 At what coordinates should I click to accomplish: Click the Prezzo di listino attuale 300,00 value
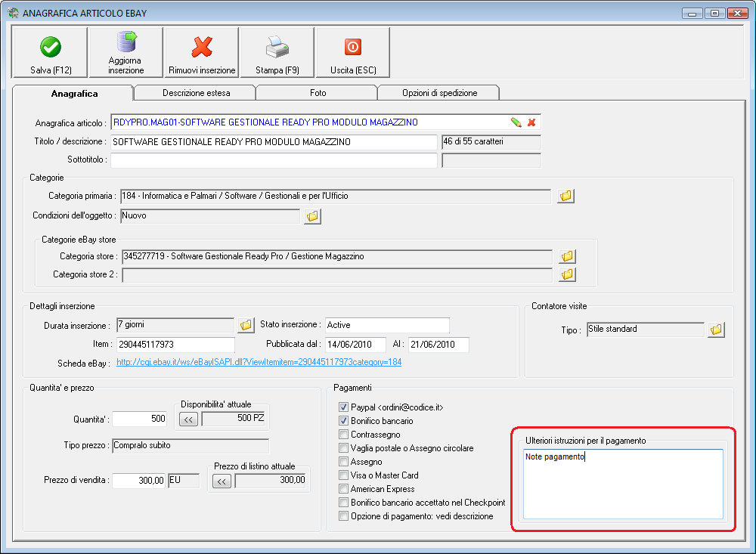[271, 480]
